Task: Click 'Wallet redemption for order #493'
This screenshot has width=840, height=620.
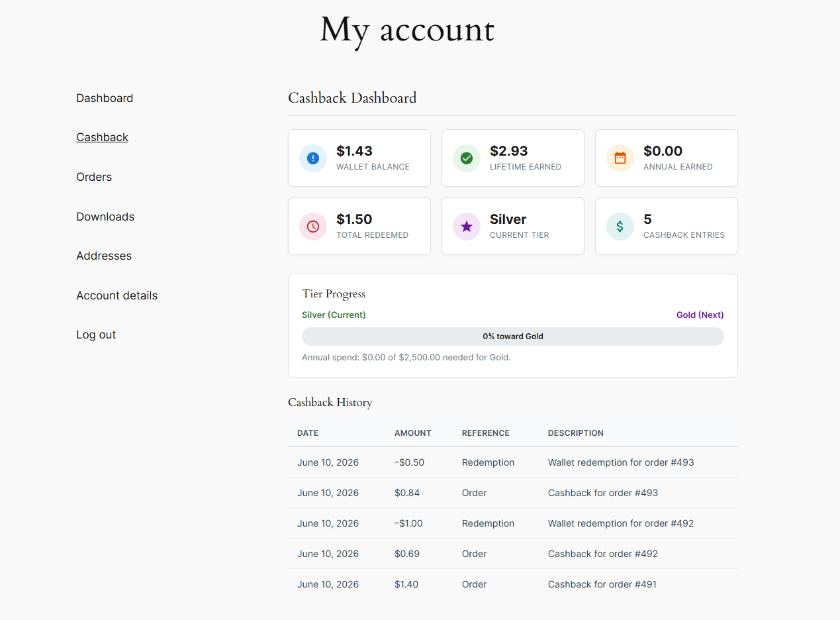Action: [621, 462]
